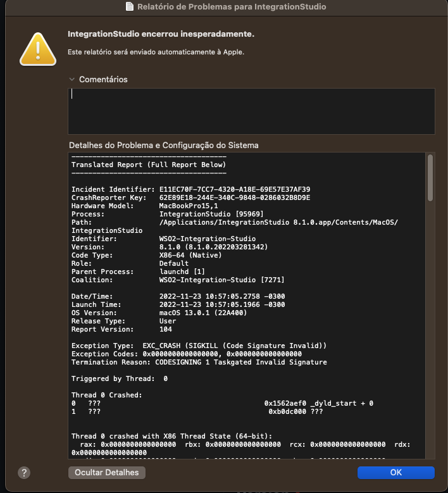Image resolution: width=448 pixels, height=493 pixels.
Task: Click 'IntegrationStudio encerrou inesperadamente.' heading
Action: 161,34
